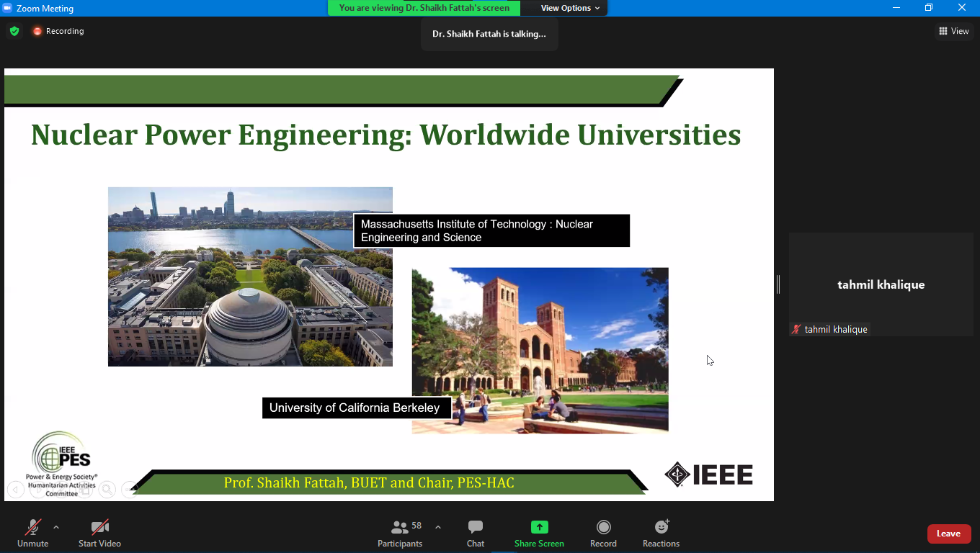The width and height of the screenshot is (980, 553).
Task: Start the video camera
Action: 99,534
